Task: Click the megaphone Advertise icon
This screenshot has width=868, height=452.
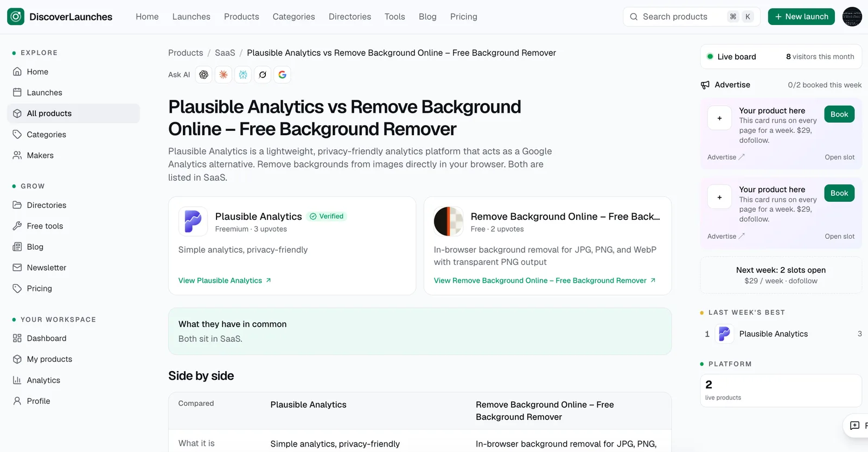Action: click(x=705, y=85)
